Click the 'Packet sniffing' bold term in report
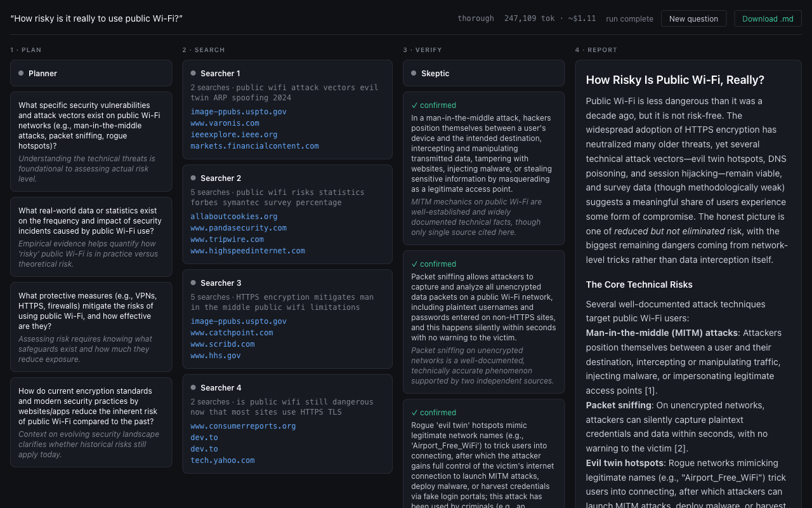The height and width of the screenshot is (508, 812). tap(619, 405)
